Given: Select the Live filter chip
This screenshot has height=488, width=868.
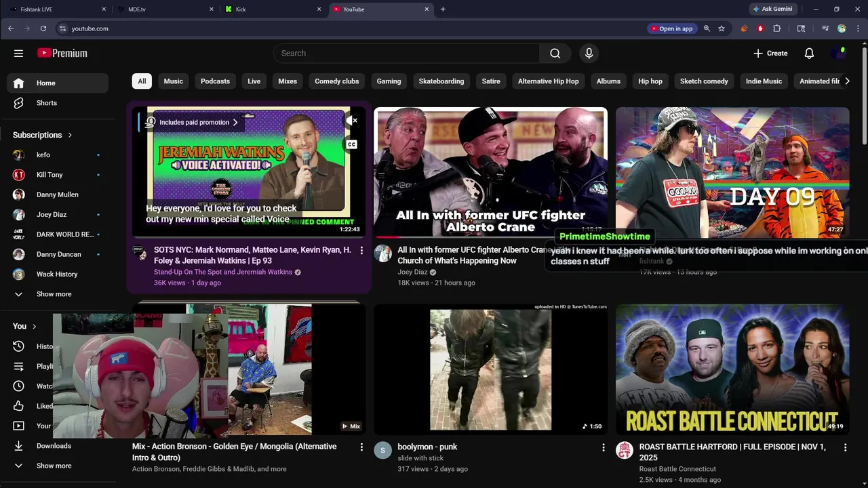Looking at the screenshot, I should (254, 81).
